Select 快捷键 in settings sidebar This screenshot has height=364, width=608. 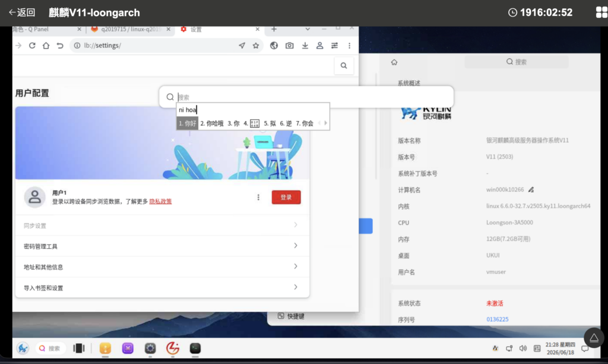291,316
